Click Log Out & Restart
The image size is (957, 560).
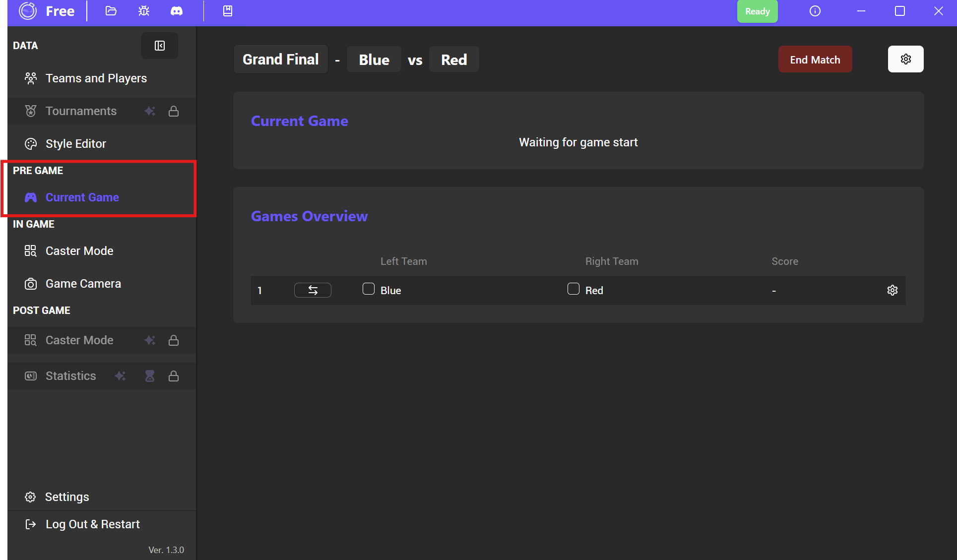click(x=92, y=524)
